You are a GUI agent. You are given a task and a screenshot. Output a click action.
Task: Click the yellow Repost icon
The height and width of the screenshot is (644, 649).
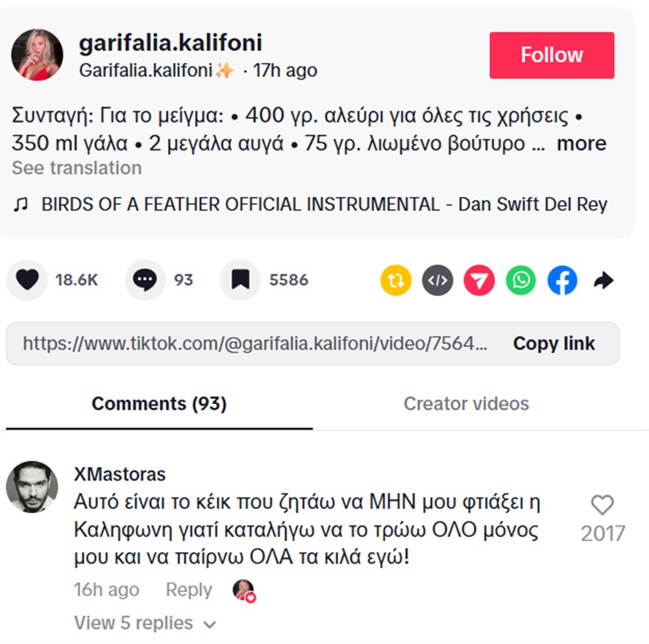point(395,280)
